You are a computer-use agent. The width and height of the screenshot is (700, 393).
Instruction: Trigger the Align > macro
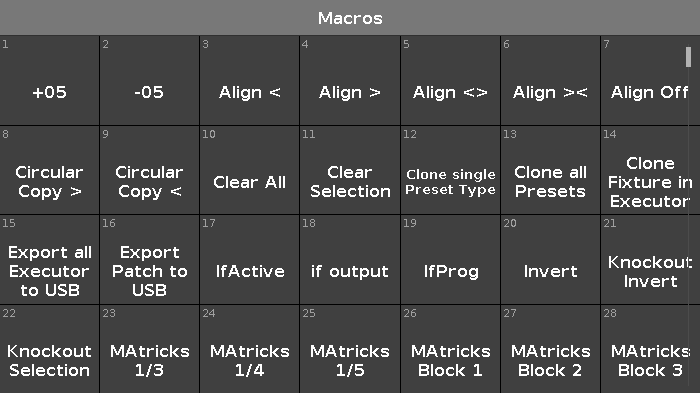click(350, 80)
